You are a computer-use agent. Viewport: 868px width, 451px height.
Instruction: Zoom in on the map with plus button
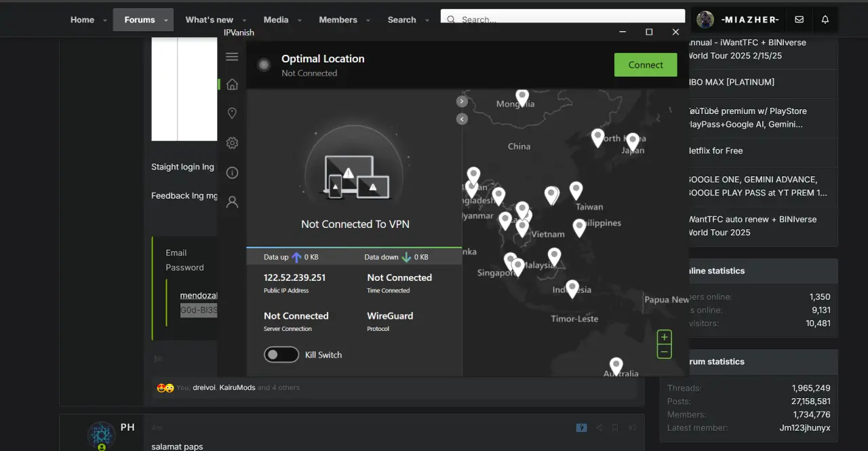[665, 337]
